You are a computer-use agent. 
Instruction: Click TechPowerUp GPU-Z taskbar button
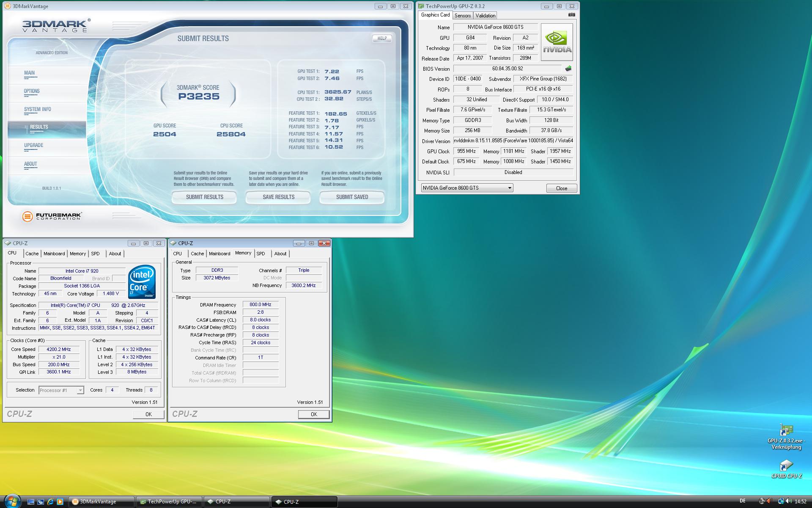pos(169,502)
